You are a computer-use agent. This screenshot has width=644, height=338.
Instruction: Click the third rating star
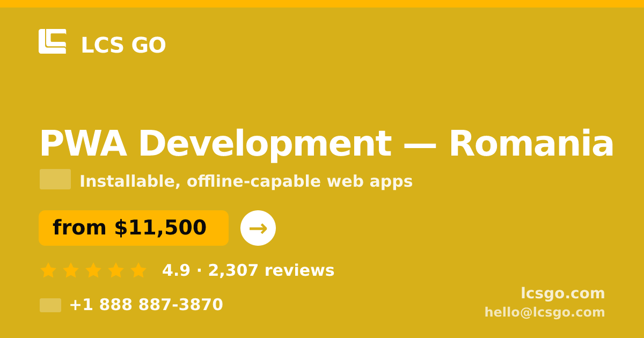pyautogui.click(x=93, y=270)
